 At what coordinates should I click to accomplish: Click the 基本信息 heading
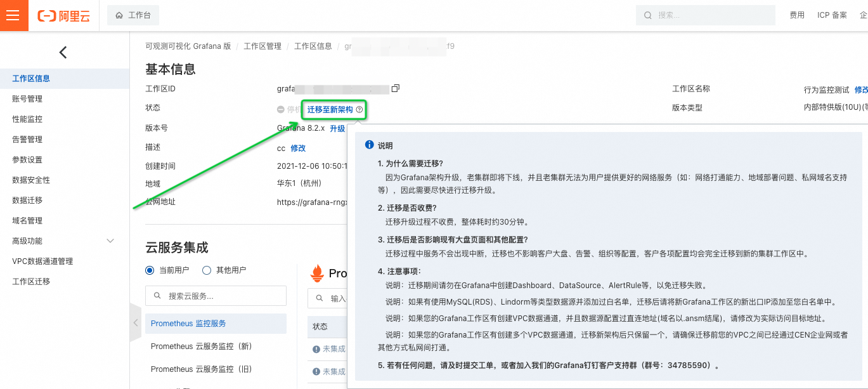tap(171, 69)
